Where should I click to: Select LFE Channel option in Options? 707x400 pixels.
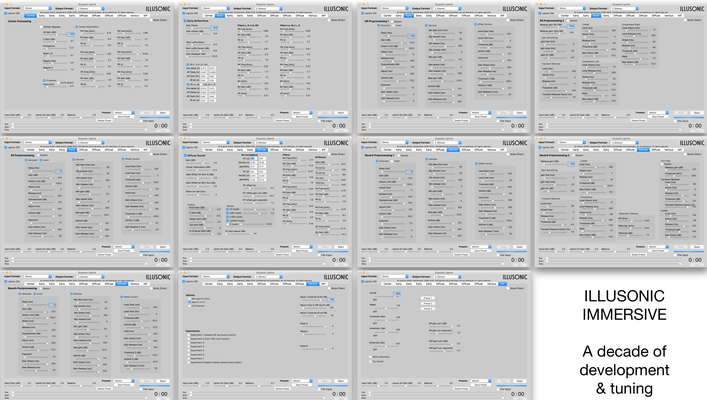[x=189, y=306]
